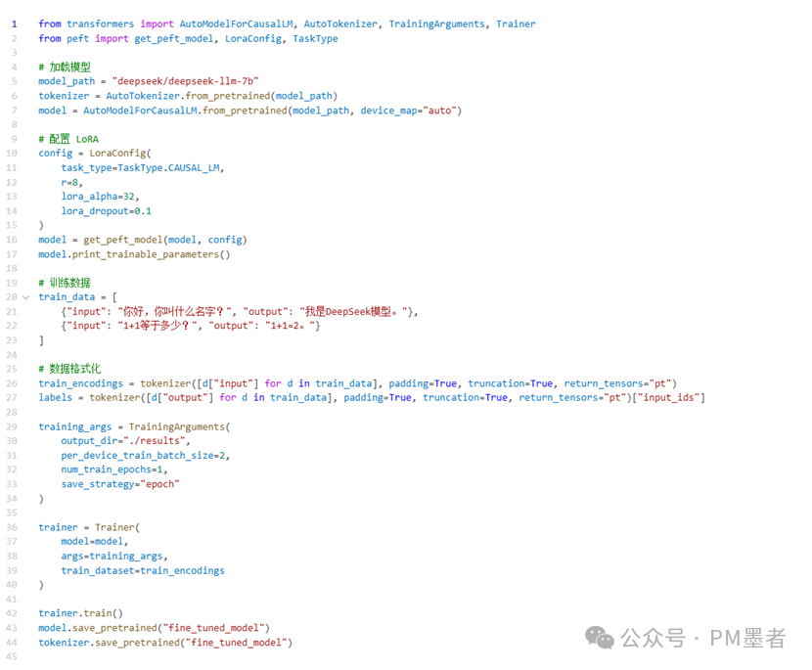Click 'training_args = TrainingArguments(' line

(x=134, y=426)
